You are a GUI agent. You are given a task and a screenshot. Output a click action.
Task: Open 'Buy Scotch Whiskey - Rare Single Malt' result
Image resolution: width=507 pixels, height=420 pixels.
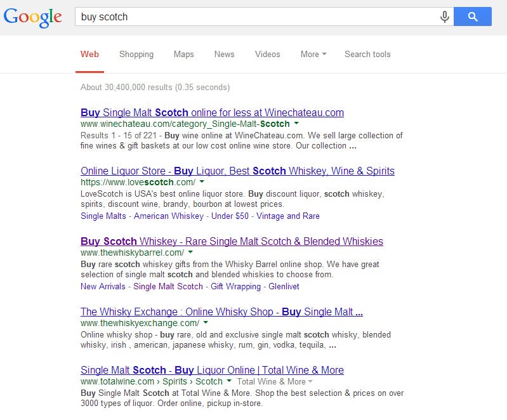coord(232,241)
